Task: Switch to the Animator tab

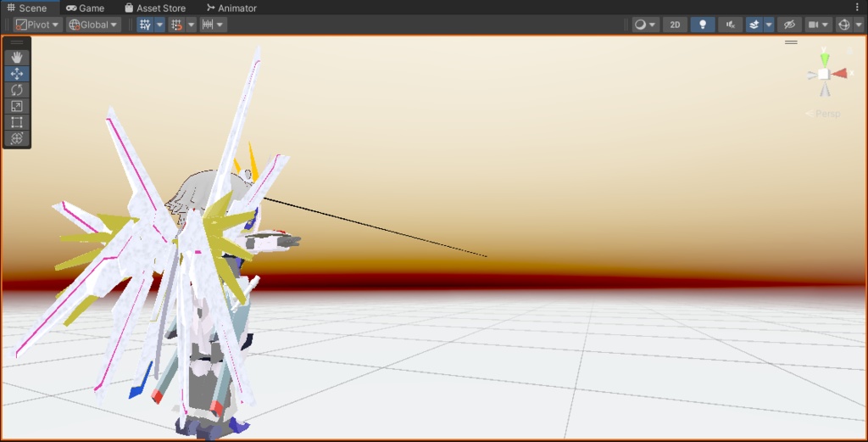Action: tap(231, 8)
